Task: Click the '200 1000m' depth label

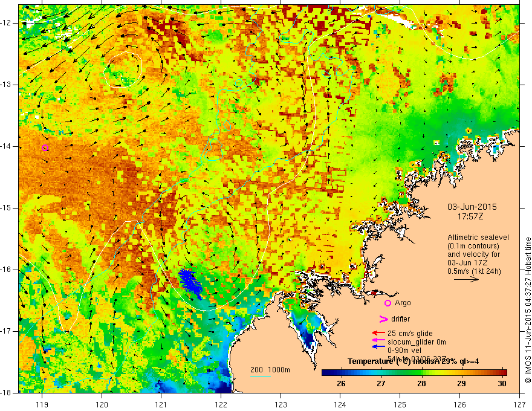Action: point(270,370)
